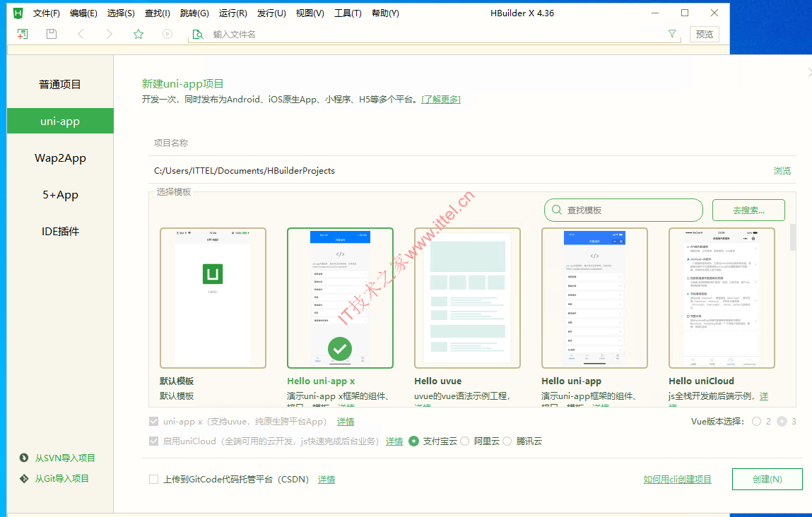Open the 文件(F) menu
This screenshot has width=812, height=517.
coord(46,13)
